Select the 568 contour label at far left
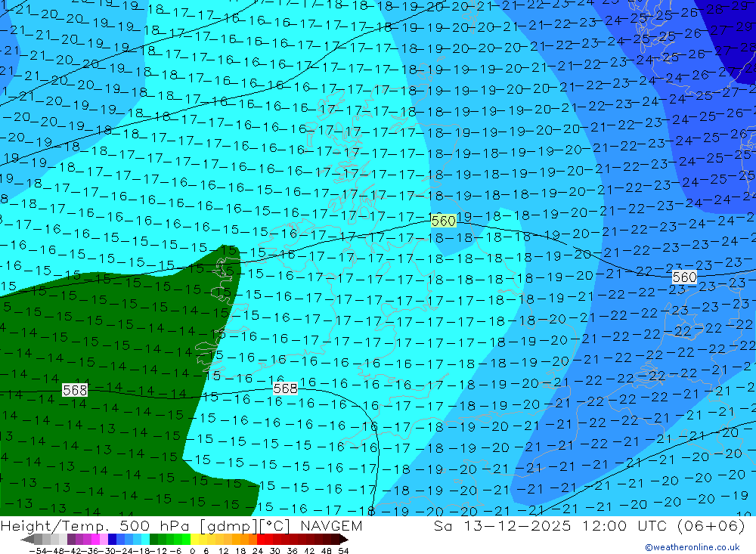 tap(75, 390)
